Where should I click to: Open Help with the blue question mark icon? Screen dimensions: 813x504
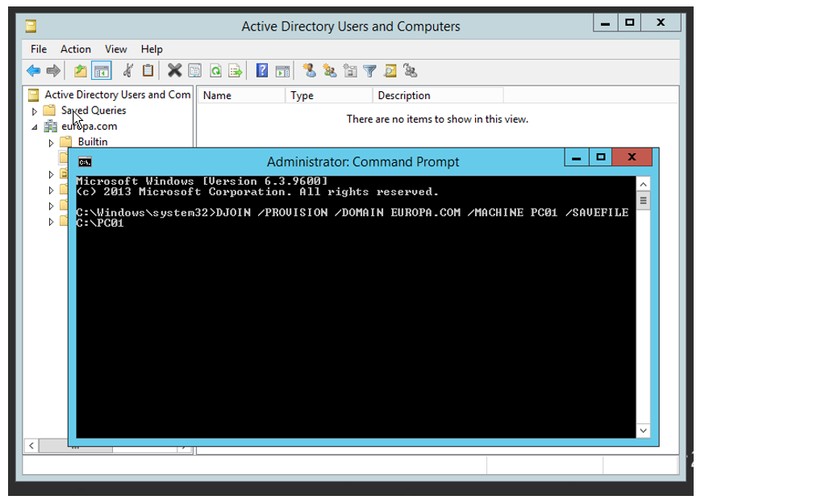[x=262, y=70]
